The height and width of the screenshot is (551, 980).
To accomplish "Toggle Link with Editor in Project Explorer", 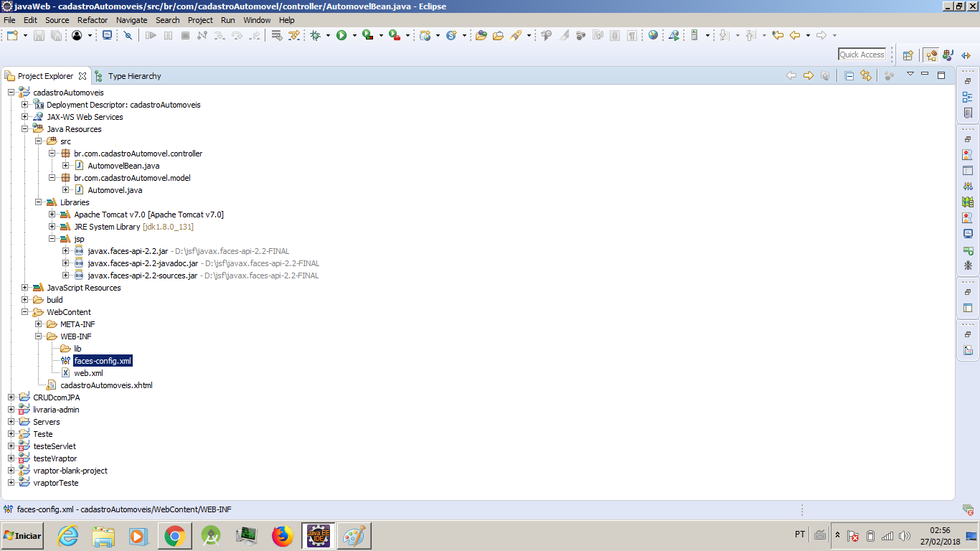I will coord(866,75).
